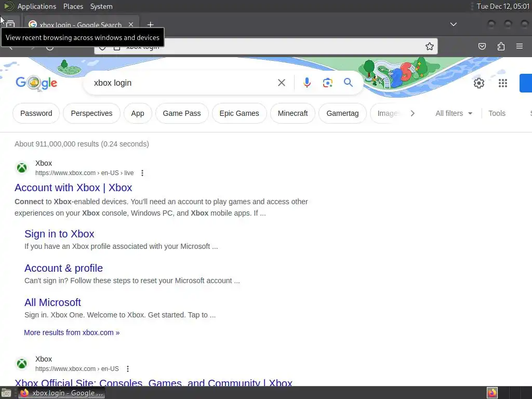Filter by the Minecraft chip

click(x=293, y=113)
